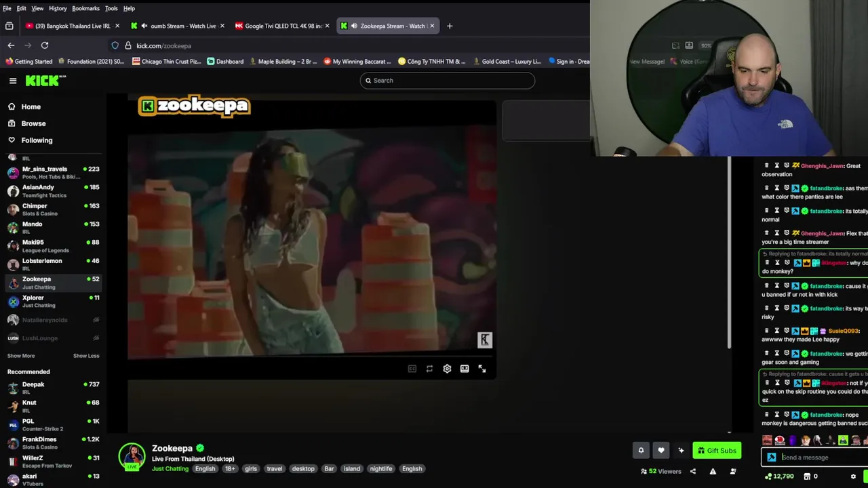Open recommended channel Deepak

point(53,388)
